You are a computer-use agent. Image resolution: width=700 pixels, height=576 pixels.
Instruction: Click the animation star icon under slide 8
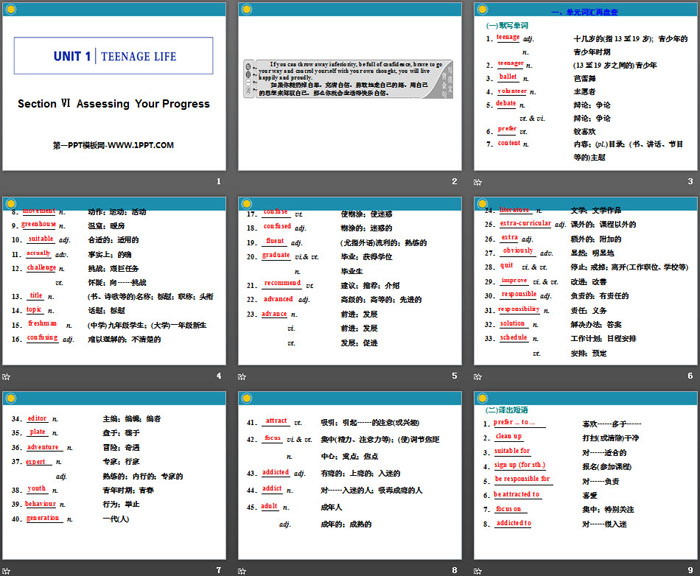243,569
